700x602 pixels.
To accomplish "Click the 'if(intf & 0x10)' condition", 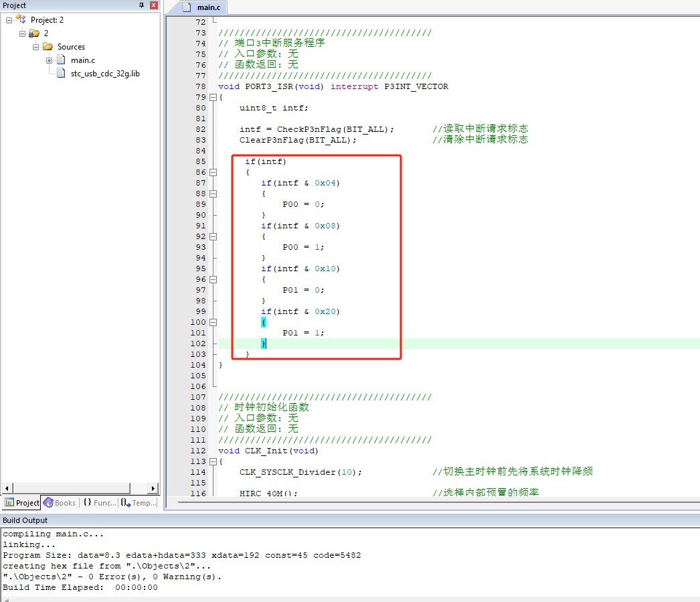I will 300,269.
